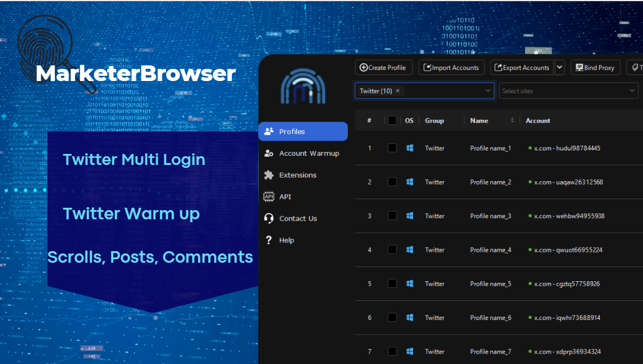The height and width of the screenshot is (364, 643).
Task: Check the box for Profile name_2 row
Action: (392, 182)
